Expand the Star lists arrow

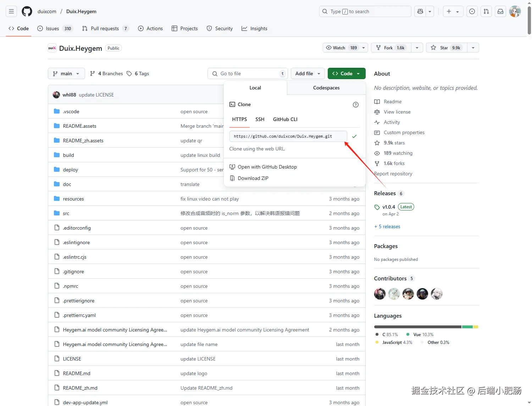click(473, 48)
